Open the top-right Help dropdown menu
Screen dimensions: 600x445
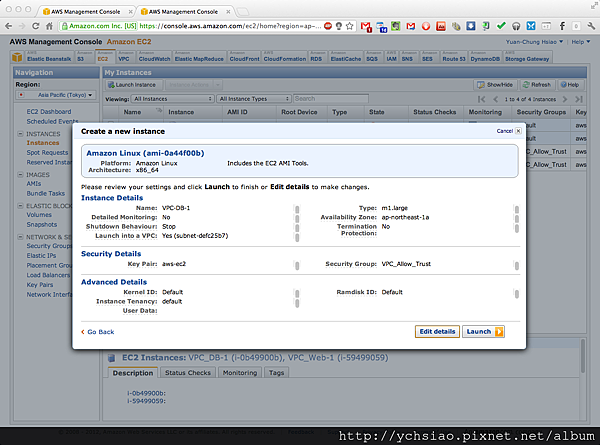tap(581, 42)
